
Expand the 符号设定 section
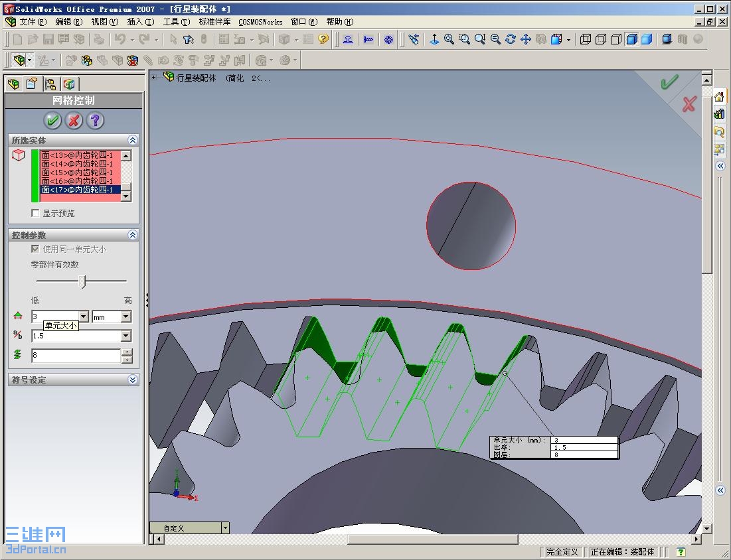click(132, 380)
